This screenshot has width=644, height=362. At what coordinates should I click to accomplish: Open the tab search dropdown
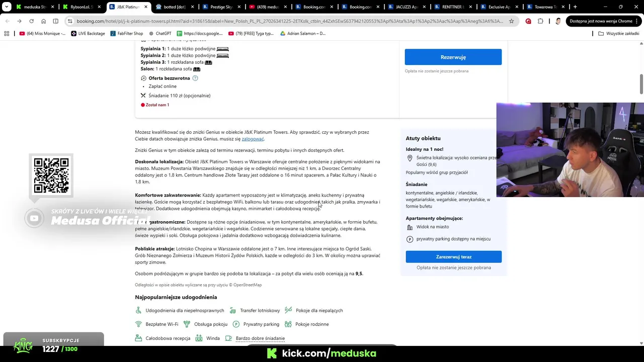(7, 7)
